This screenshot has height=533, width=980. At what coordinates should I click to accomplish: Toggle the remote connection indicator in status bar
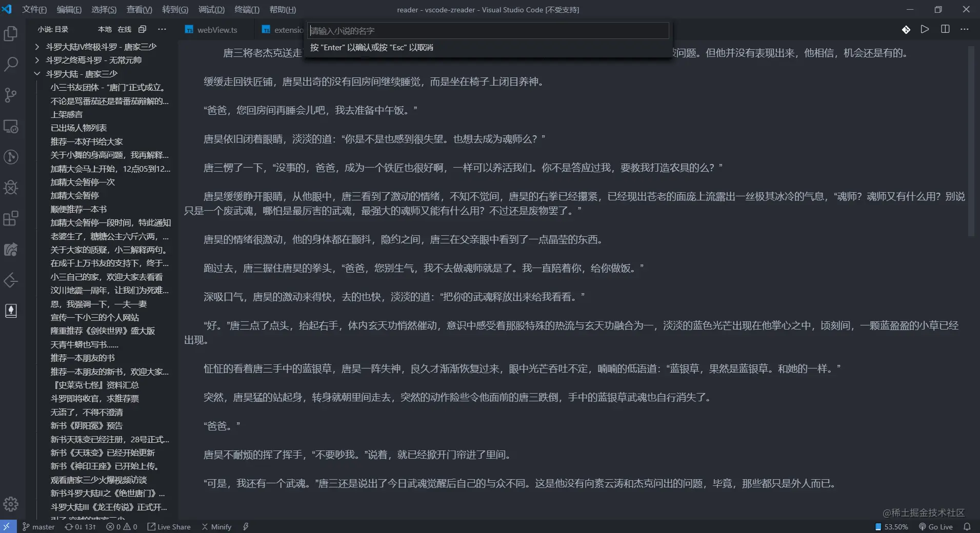point(7,526)
